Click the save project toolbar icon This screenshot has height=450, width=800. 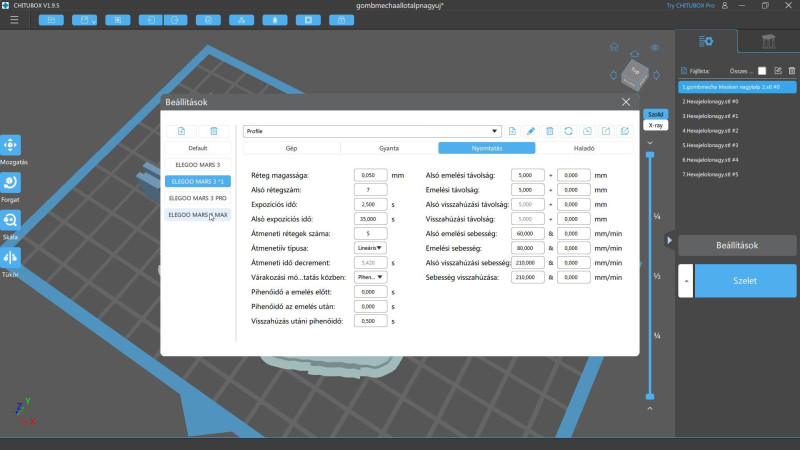tap(84, 20)
